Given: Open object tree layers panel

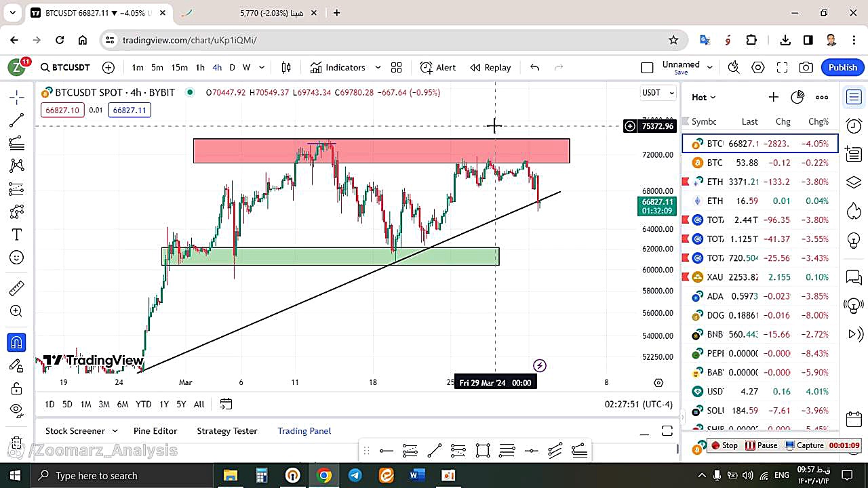Looking at the screenshot, I should (x=854, y=182).
